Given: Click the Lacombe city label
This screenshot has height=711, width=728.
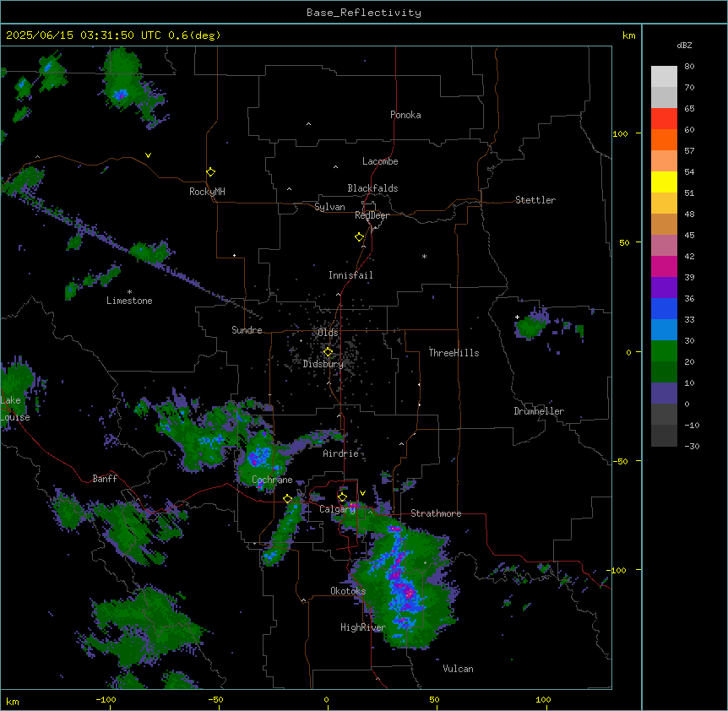Looking at the screenshot, I should pyautogui.click(x=380, y=161).
